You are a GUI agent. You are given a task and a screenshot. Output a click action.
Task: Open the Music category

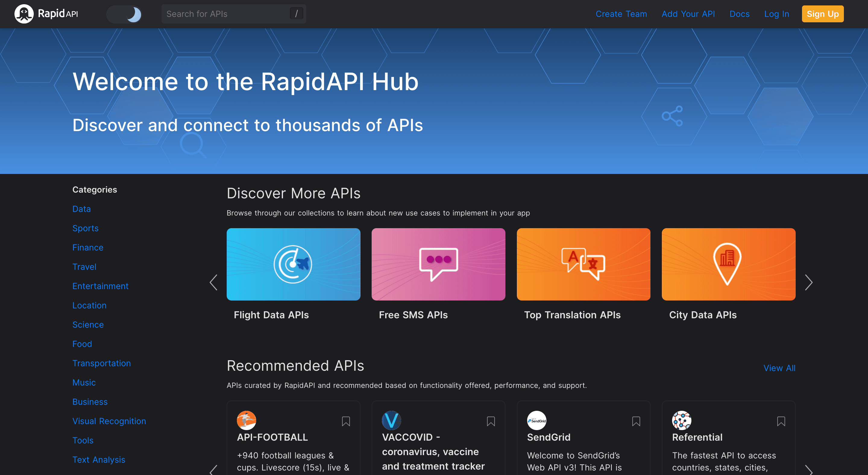pos(84,382)
